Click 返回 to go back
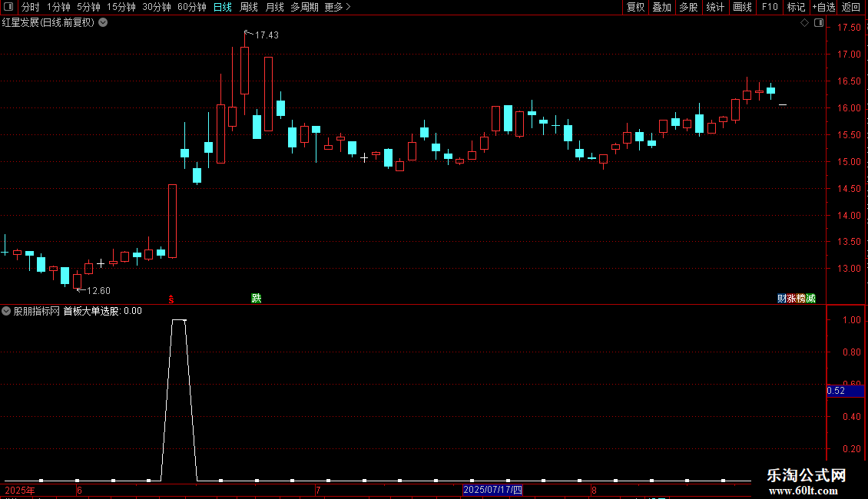Viewport: 868px width, 499px height. coord(851,7)
